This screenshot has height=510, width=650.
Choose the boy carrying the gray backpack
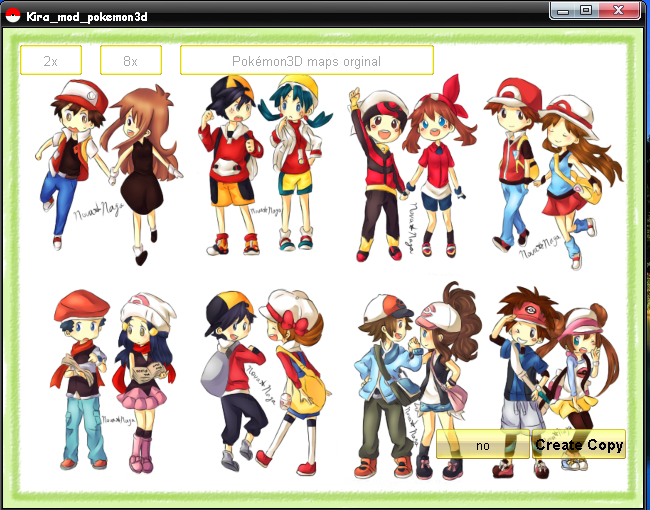230,380
